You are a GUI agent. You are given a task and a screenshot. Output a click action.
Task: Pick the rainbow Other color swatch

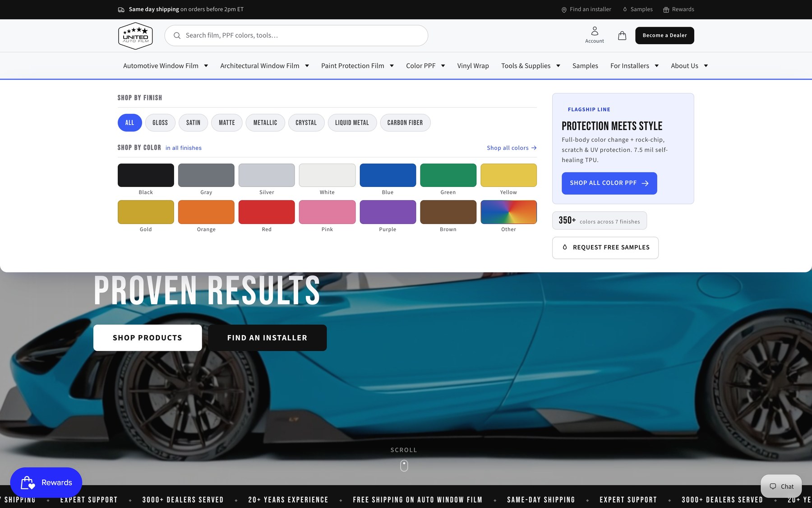point(508,212)
